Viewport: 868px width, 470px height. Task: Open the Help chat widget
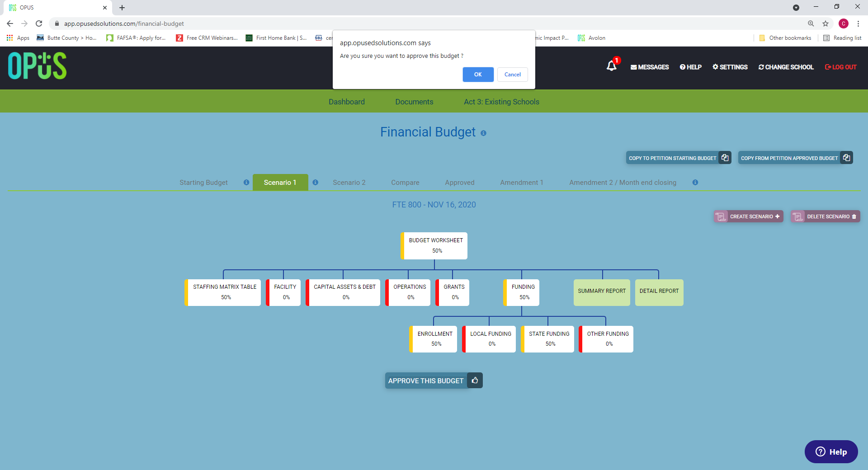[831, 451]
